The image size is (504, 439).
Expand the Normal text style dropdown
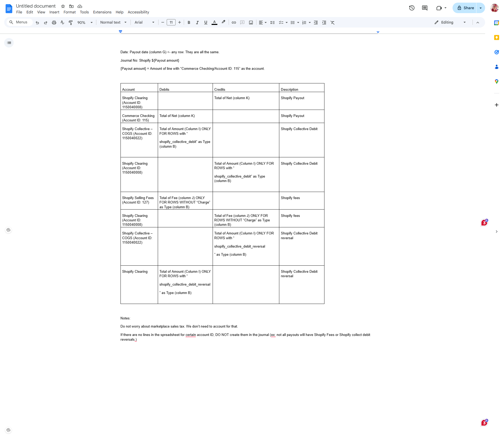pos(113,23)
